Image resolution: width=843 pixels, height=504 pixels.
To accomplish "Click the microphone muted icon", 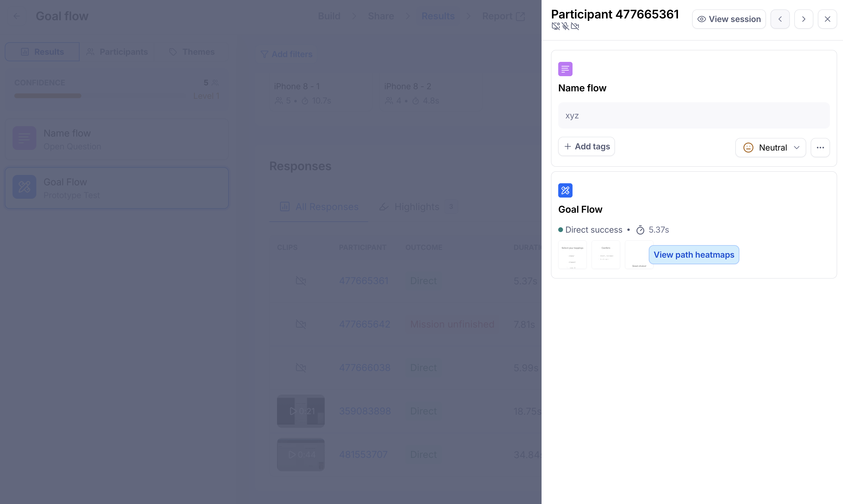I will [x=565, y=26].
